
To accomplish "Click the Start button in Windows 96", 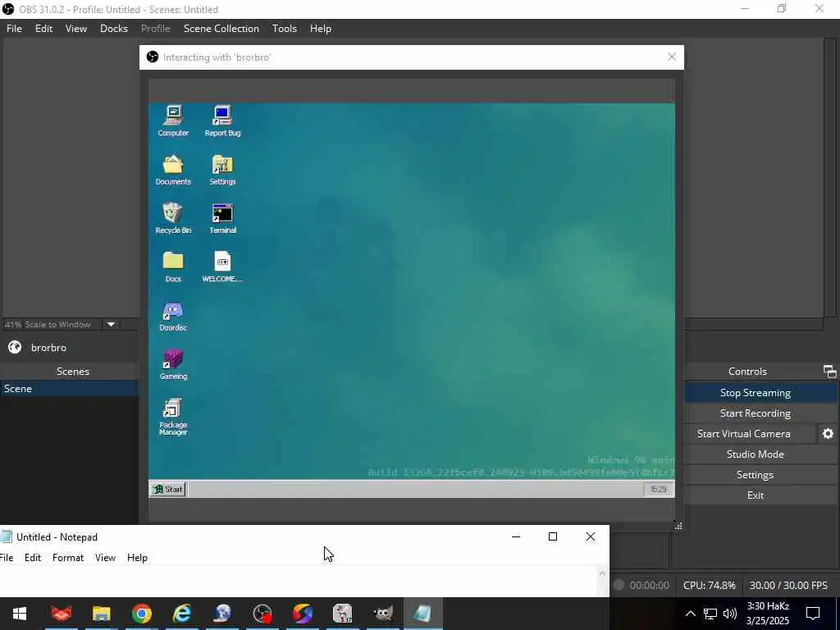I will (x=167, y=489).
